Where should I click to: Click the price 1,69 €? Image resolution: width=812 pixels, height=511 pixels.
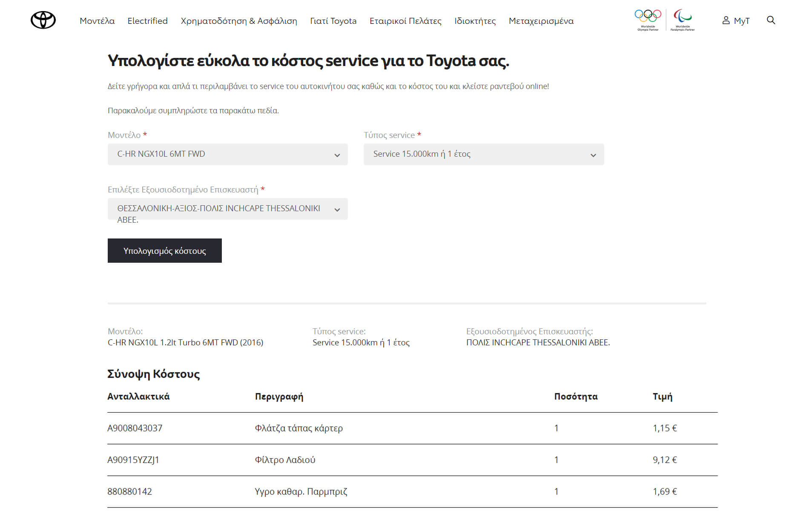coord(665,491)
